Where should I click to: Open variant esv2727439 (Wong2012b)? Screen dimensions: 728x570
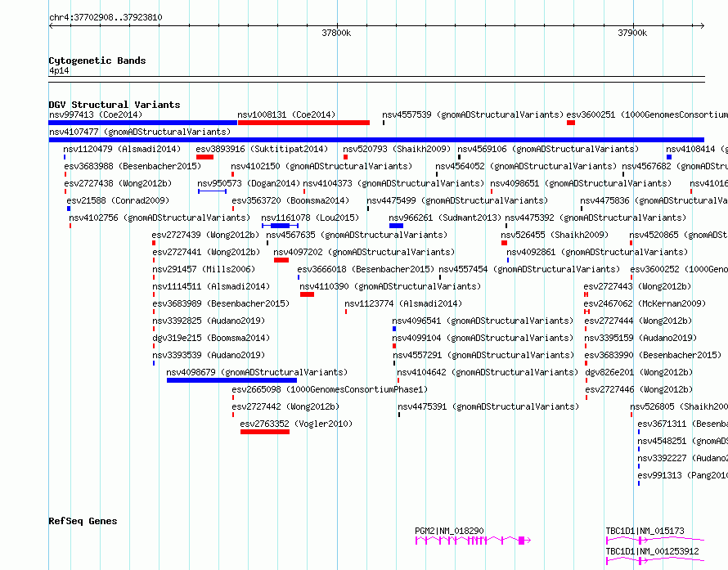[205, 235]
